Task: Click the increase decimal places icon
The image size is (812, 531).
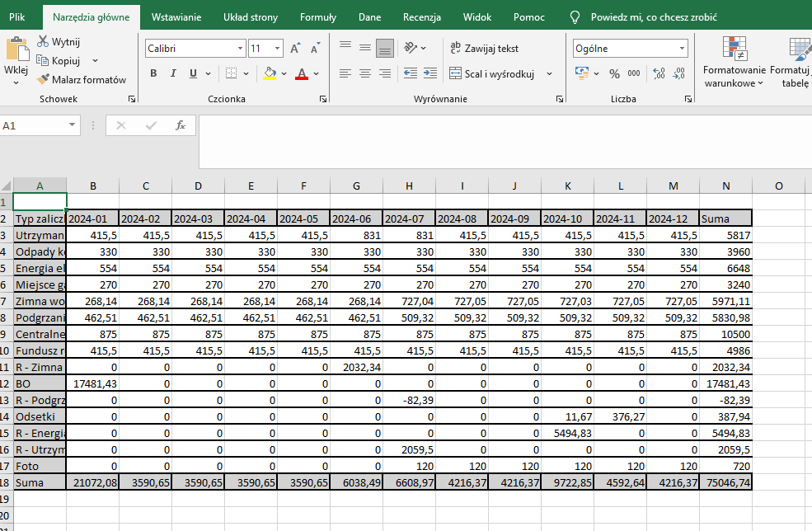Action: [658, 73]
